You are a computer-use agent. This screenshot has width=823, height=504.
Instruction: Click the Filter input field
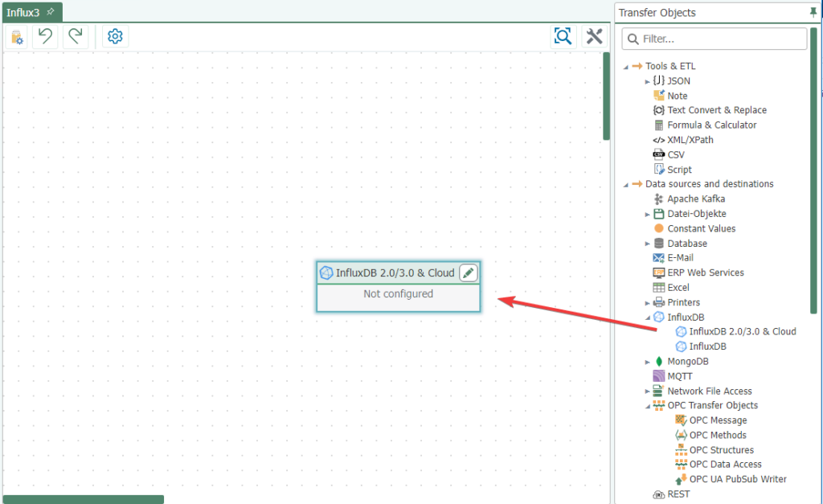click(x=714, y=39)
